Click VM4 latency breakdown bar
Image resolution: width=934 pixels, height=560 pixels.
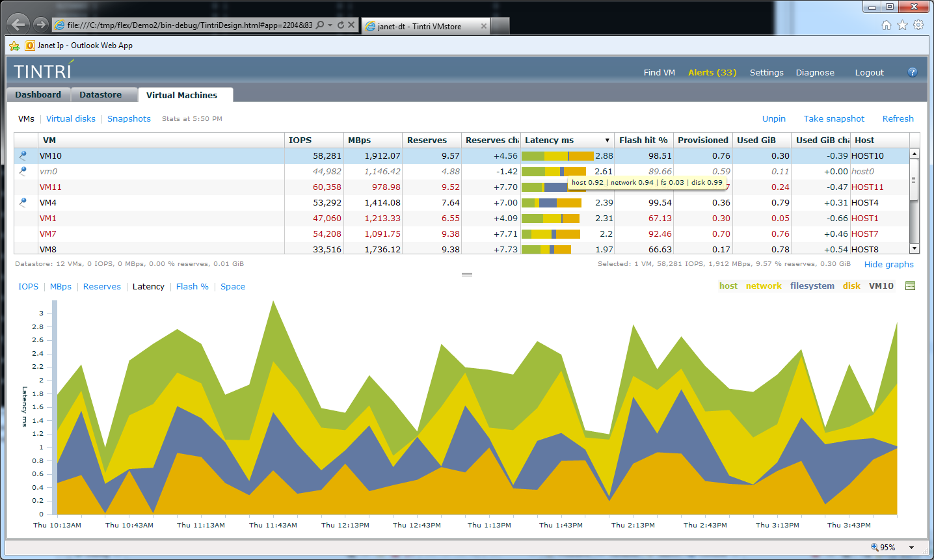[x=552, y=203]
